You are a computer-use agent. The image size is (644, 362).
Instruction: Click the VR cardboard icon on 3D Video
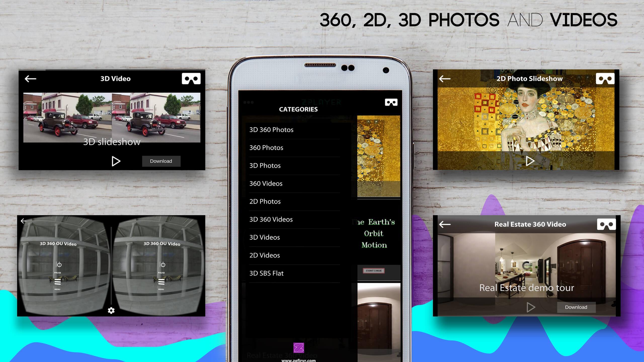(191, 79)
